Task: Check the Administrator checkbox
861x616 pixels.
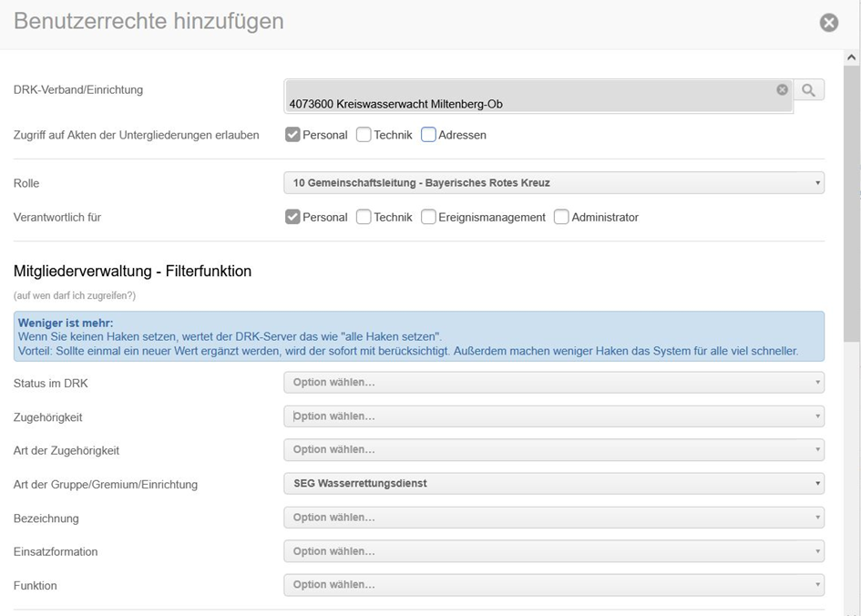Action: [561, 217]
